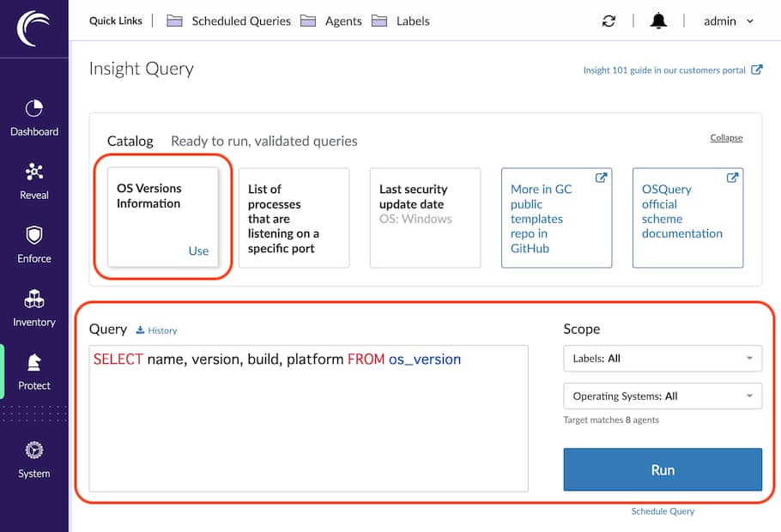
Task: Expand the Operating Systems: All dropdown
Action: pyautogui.click(x=663, y=396)
